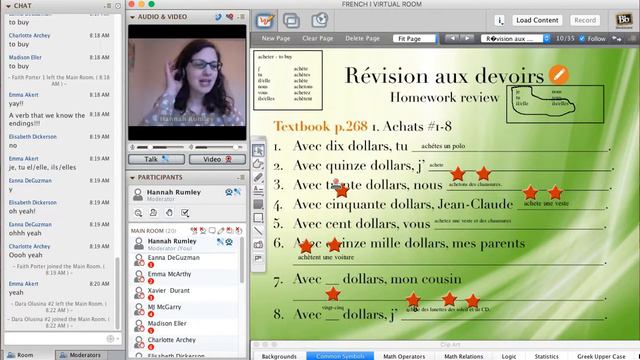Click the screenshot camera tool in whiteboard toolbar
Image resolution: width=640 pixels, height=360 pixels.
[258, 244]
